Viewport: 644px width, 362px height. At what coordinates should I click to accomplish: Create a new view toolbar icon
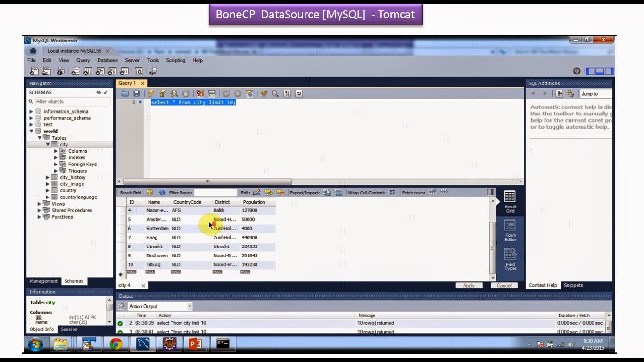pyautogui.click(x=100, y=71)
